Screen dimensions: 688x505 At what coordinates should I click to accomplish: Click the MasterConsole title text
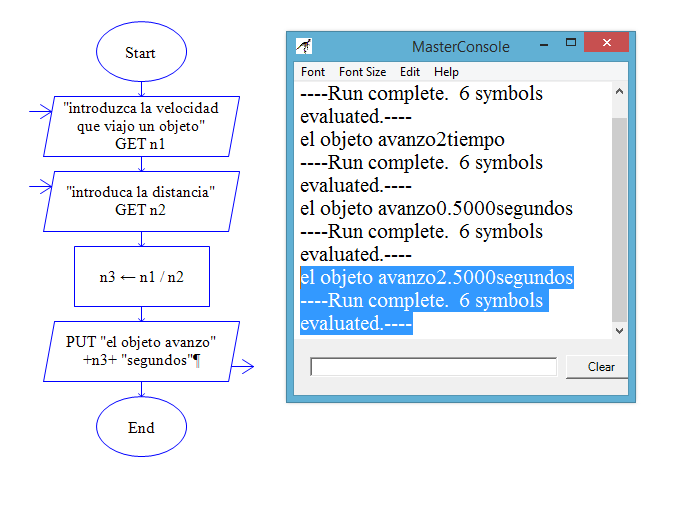461,47
